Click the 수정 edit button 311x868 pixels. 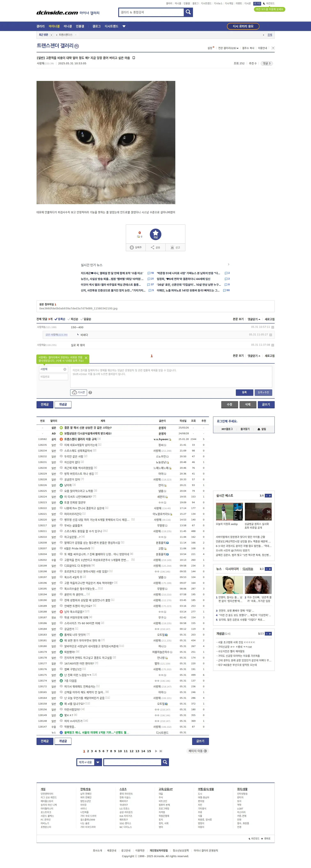230,404
